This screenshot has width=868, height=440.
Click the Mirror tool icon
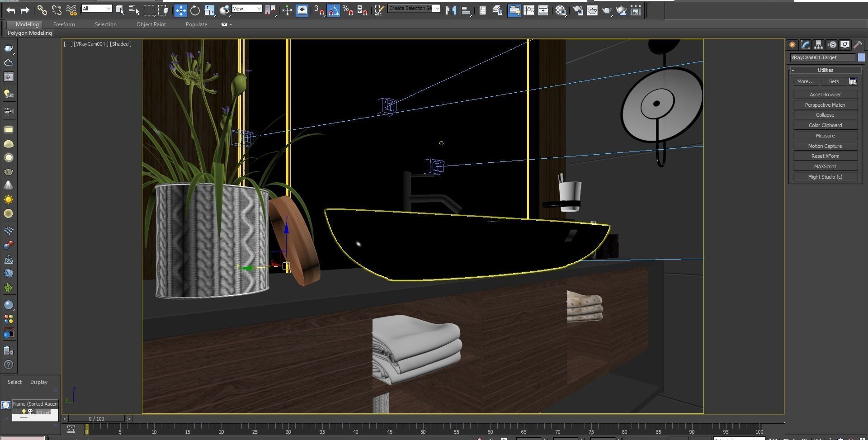point(451,10)
